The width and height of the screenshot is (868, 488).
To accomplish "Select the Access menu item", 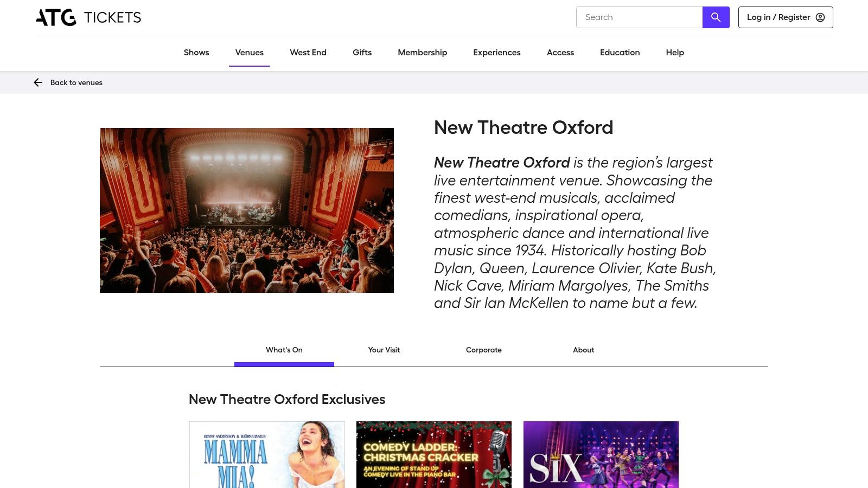I will pos(560,53).
